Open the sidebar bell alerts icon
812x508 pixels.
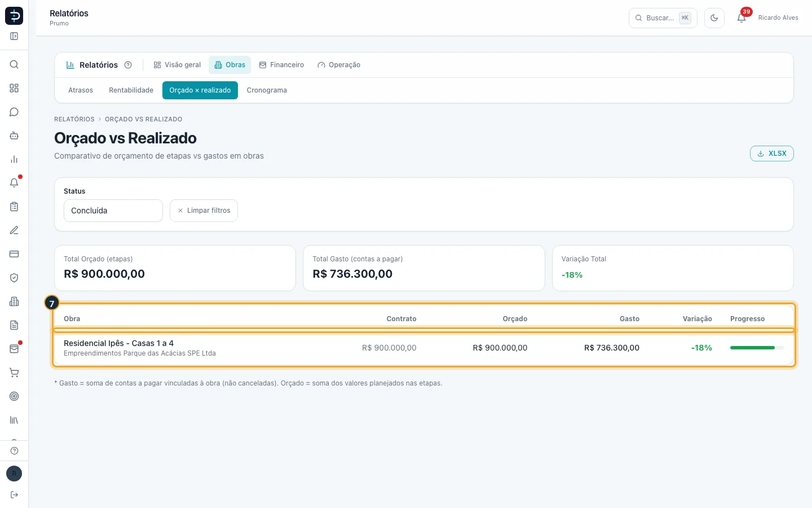[x=14, y=183]
